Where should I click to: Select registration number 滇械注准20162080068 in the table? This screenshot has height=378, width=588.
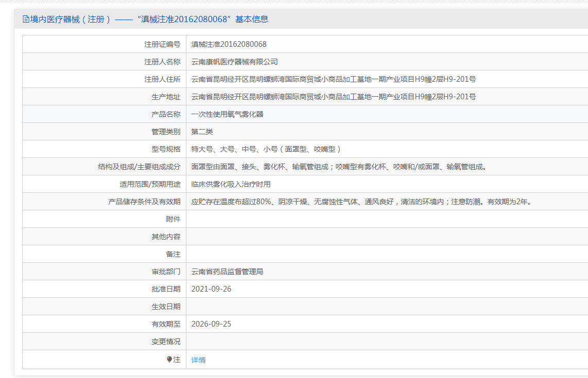click(x=229, y=44)
